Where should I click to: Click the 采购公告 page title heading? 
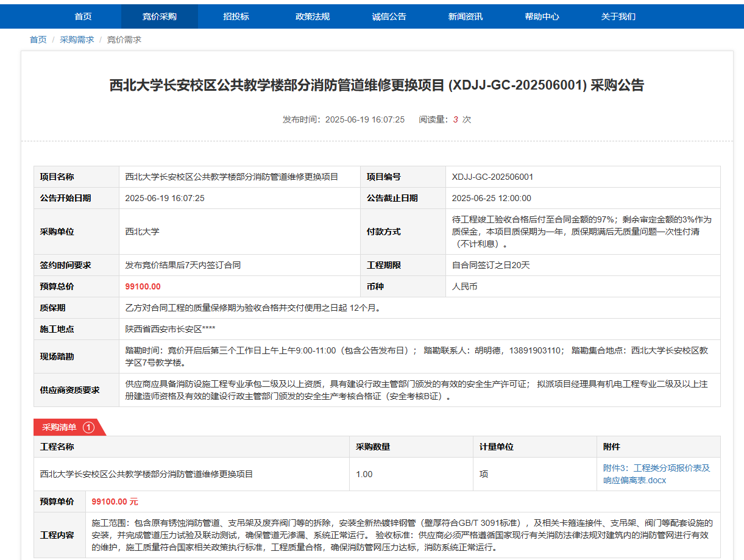(377, 85)
